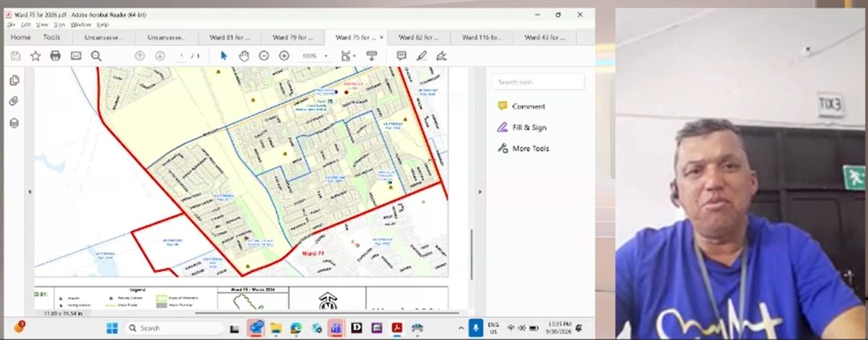
Task: Print the Ward 75 document
Action: 55,56
